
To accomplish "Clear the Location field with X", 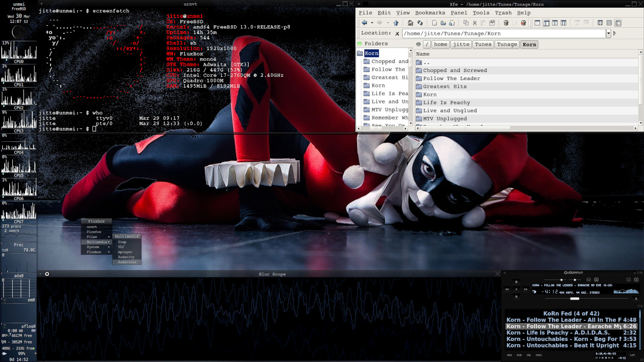I will pyautogui.click(x=397, y=34).
